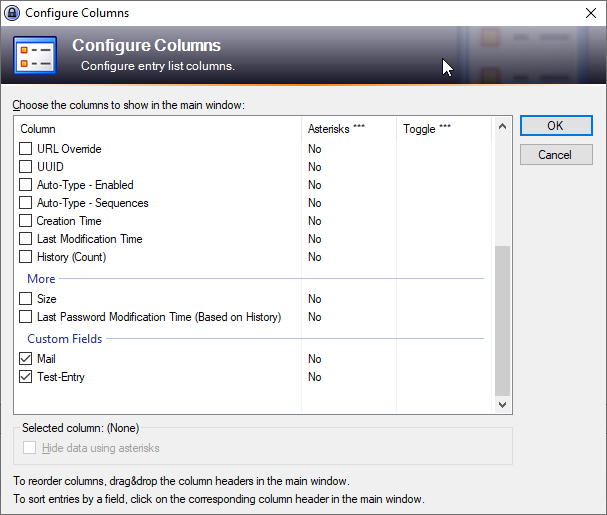Click the Column list header
Image resolution: width=607 pixels, height=515 pixels.
[x=158, y=129]
